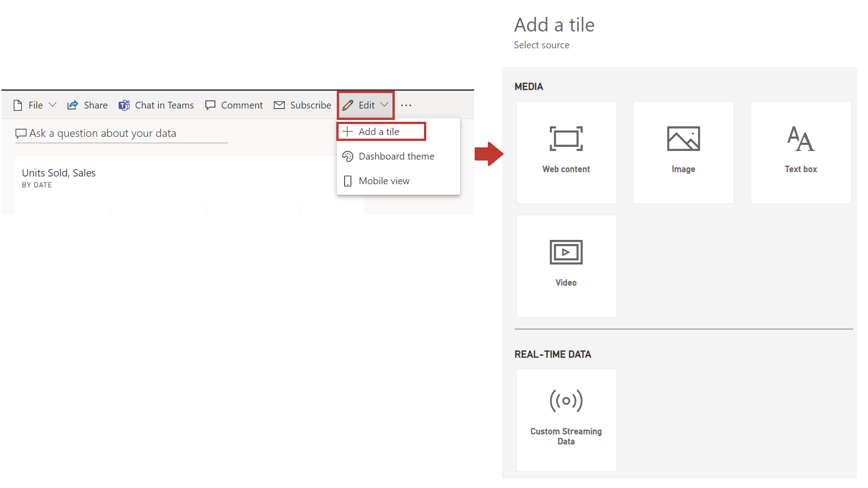868x488 pixels.
Task: Select the Custom Streaming Data label
Action: pos(566,436)
